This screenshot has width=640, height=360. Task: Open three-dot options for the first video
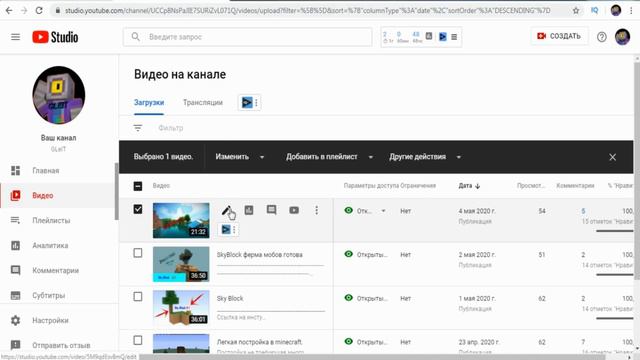(316, 210)
